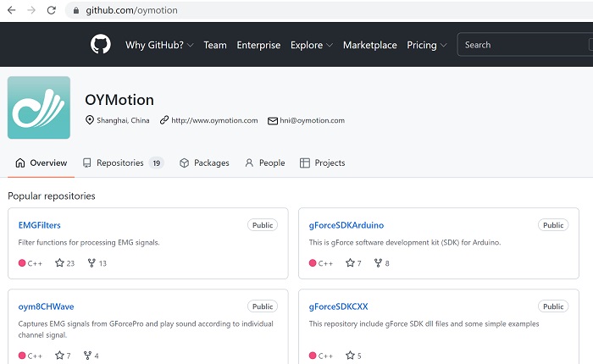Click the GitHub Search input field

tap(525, 45)
